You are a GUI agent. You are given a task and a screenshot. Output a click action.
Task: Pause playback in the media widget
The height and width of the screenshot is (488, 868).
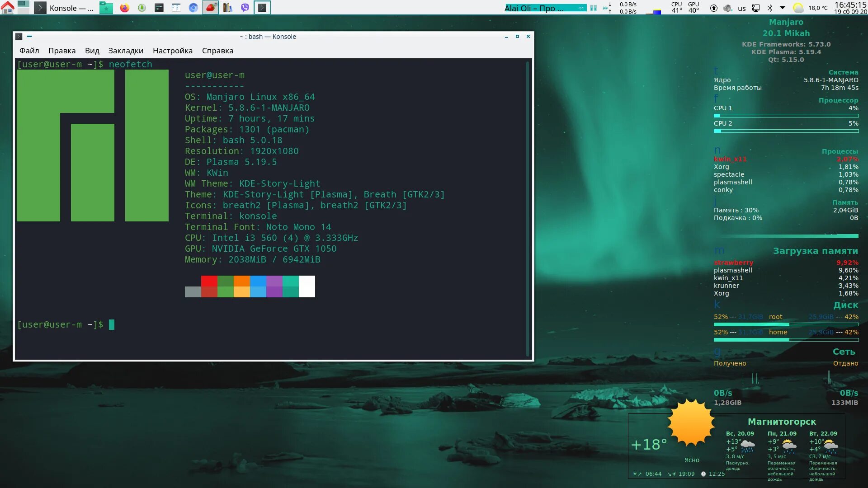(594, 8)
